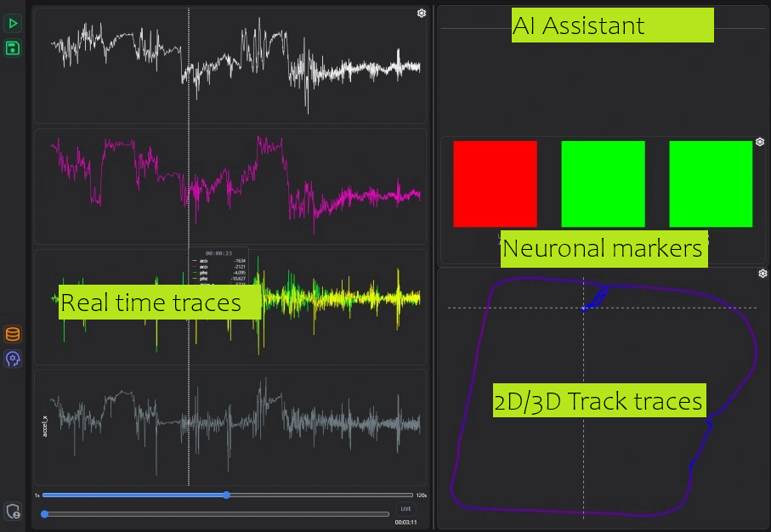Click the crosshair center on track map
Image resolution: width=771 pixels, height=532 pixels.
pos(583,308)
